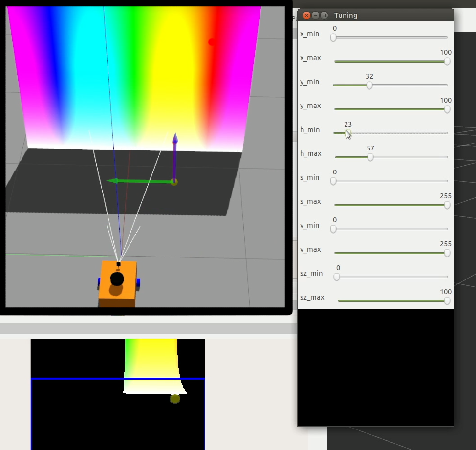Click the Tuning window title
This screenshot has width=476, height=450.
coord(346,15)
